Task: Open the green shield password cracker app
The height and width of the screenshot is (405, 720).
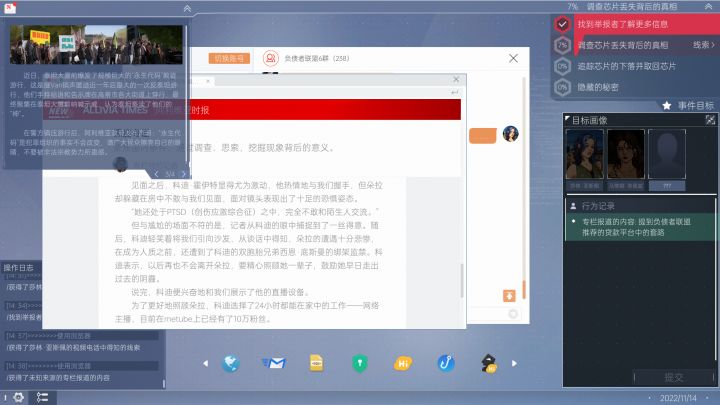Action: point(360,363)
